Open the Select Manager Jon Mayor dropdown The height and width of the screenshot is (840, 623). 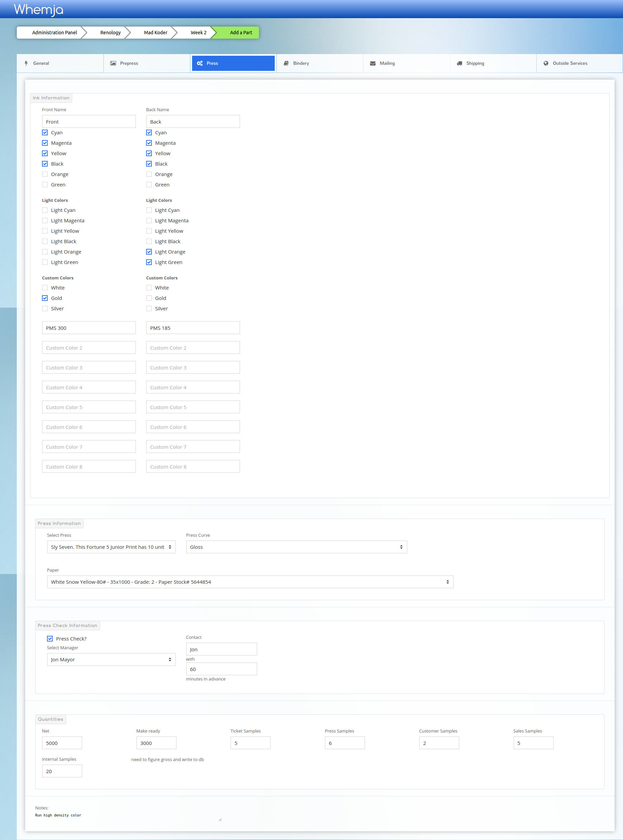pos(111,659)
